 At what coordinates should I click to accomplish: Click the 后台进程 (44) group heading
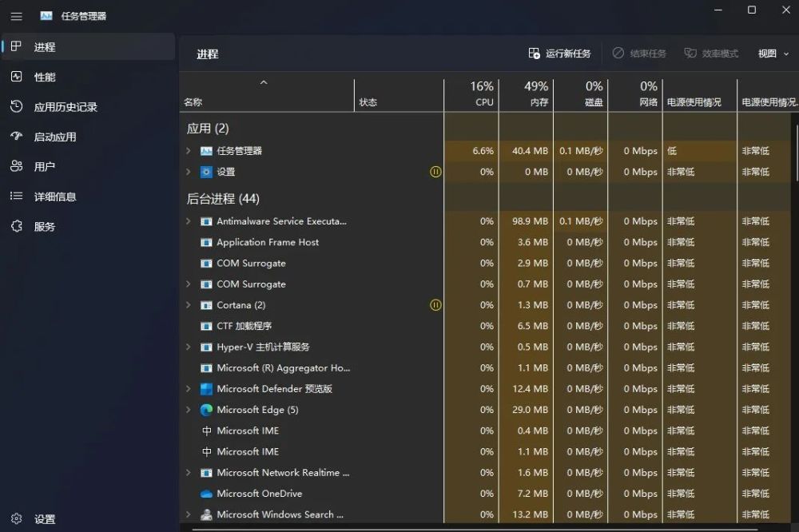(x=223, y=199)
